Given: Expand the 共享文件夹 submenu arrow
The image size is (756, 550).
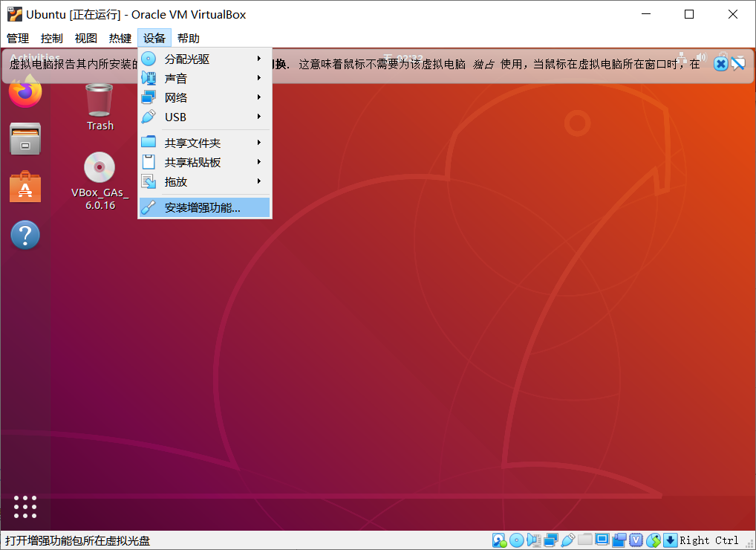Looking at the screenshot, I should click(259, 142).
